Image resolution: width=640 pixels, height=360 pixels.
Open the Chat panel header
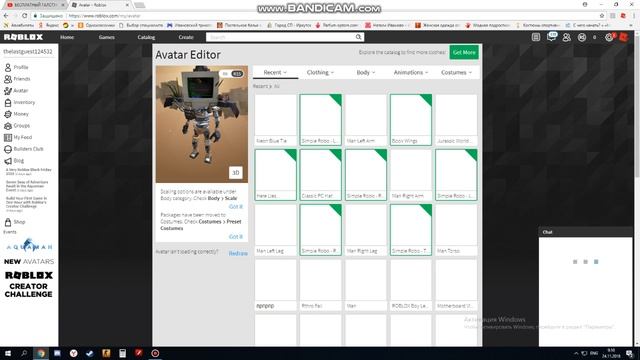(x=585, y=232)
